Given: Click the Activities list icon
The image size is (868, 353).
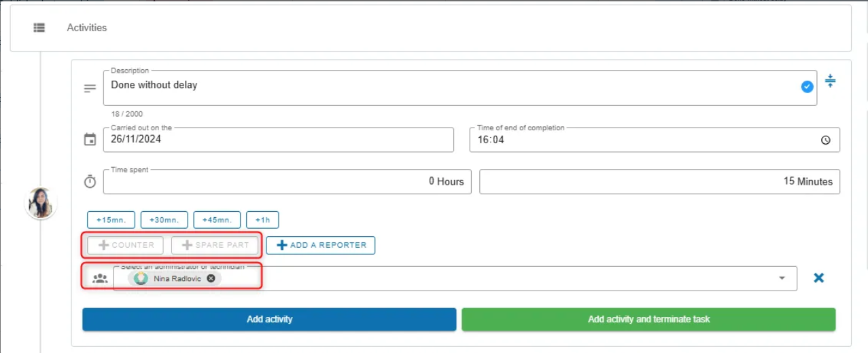Looking at the screenshot, I should (x=39, y=28).
